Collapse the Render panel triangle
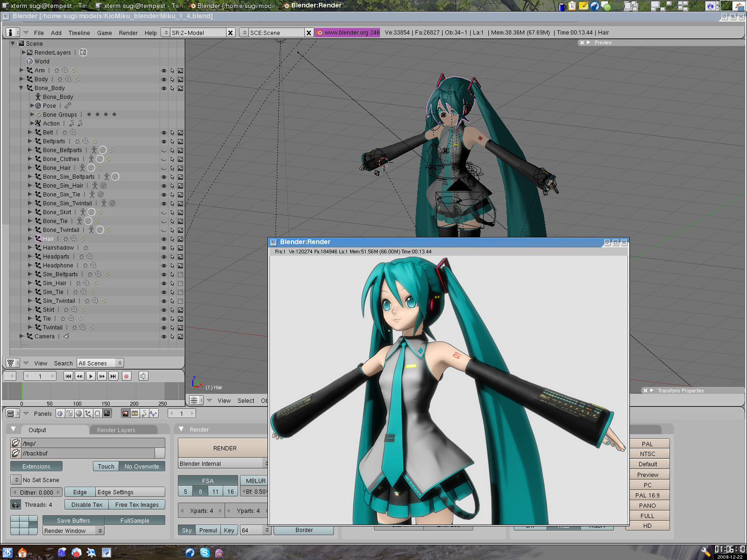Image resolution: width=747 pixels, height=560 pixels. [181, 429]
